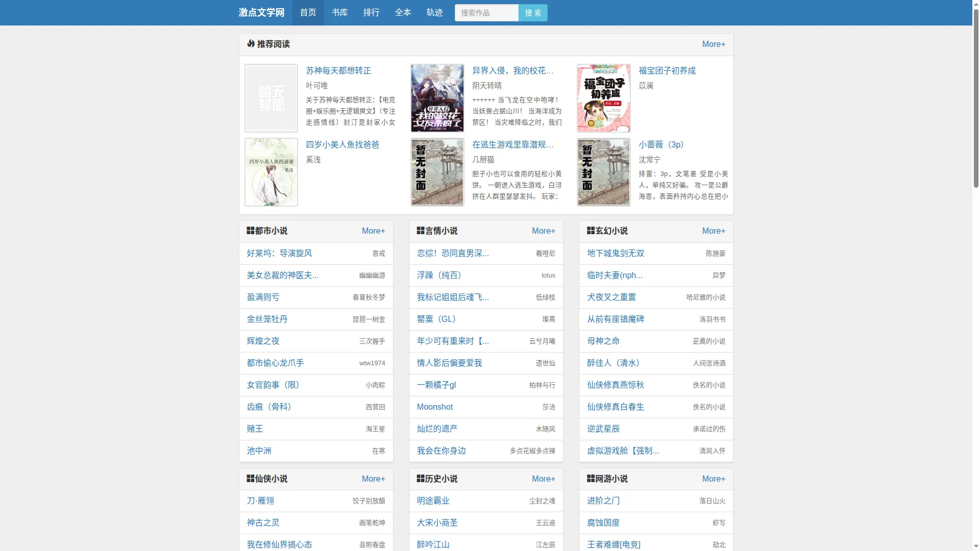Open More+ in 网游小说 panel
This screenshot has width=980, height=551.
click(x=714, y=479)
